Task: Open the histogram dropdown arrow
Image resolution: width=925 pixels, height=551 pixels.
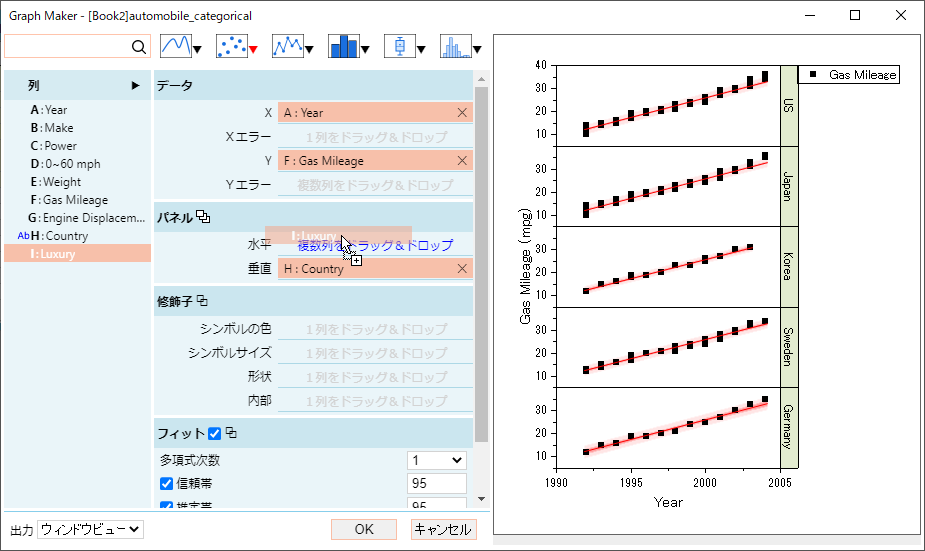Action: 477,50
